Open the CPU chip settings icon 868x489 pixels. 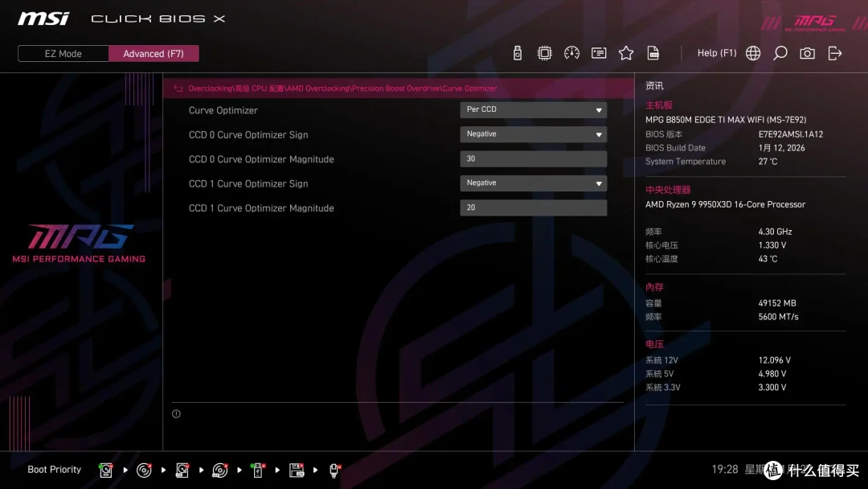[544, 53]
